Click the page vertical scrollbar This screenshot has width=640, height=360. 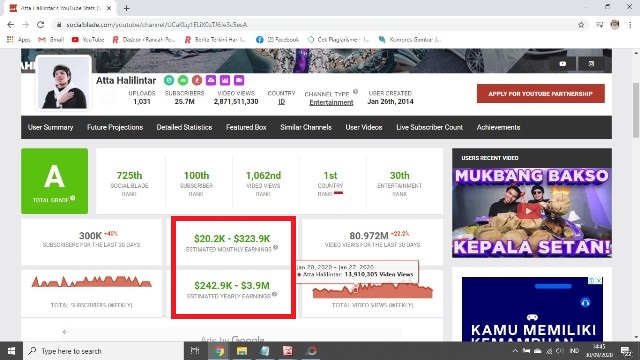(x=636, y=110)
